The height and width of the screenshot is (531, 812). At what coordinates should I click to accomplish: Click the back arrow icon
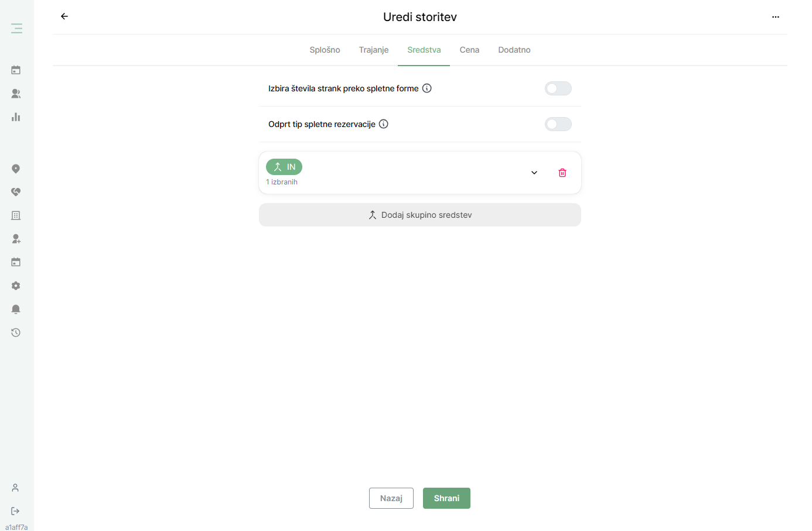pyautogui.click(x=64, y=16)
